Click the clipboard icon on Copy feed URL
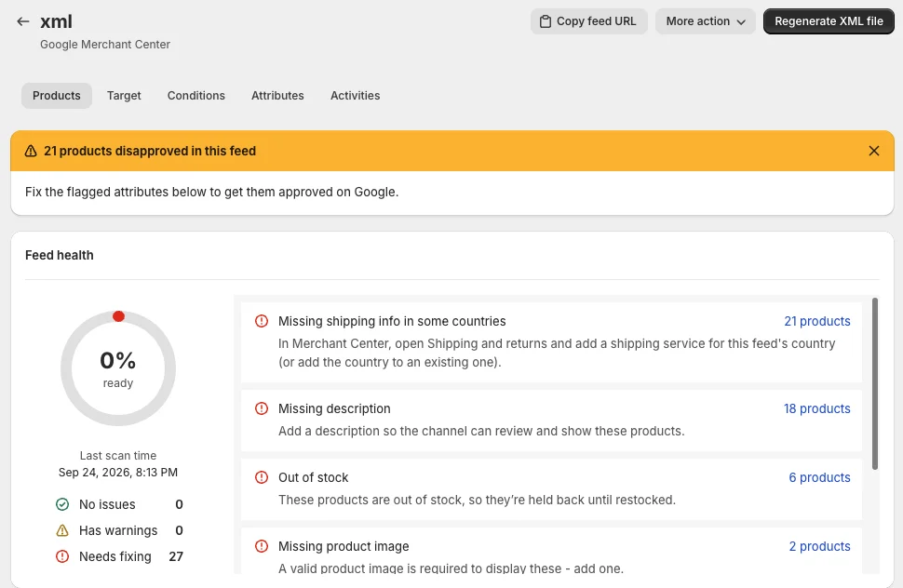903x588 pixels. (x=545, y=21)
